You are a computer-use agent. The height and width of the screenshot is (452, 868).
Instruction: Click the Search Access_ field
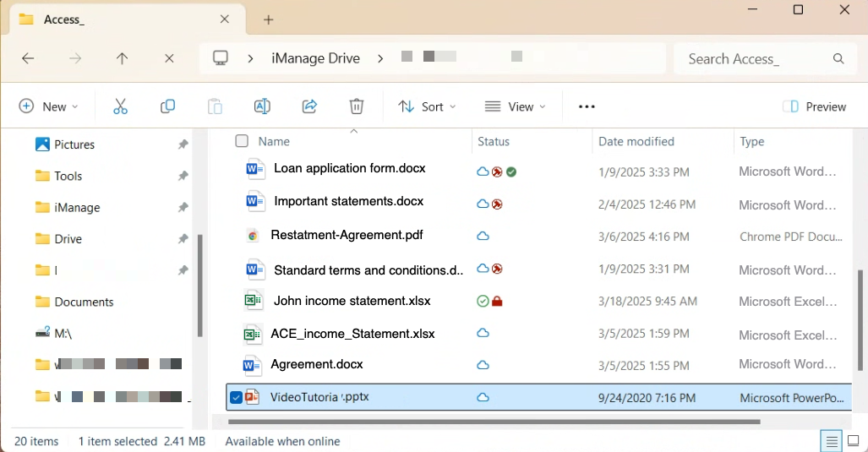pyautogui.click(x=756, y=58)
